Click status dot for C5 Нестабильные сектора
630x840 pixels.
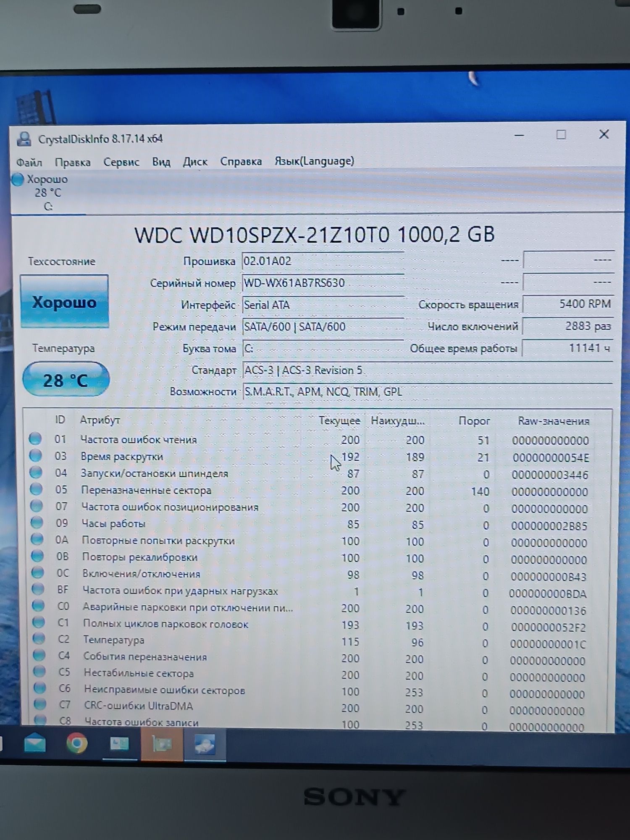39,672
